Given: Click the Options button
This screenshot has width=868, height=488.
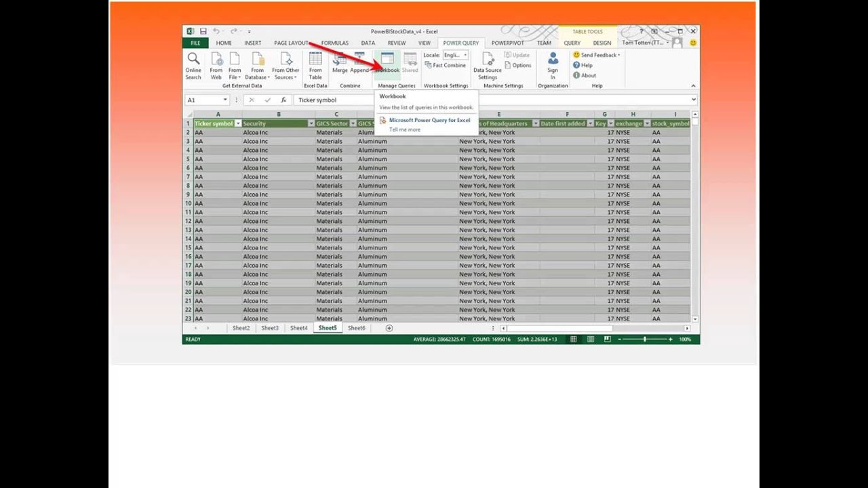Looking at the screenshot, I should tap(517, 66).
